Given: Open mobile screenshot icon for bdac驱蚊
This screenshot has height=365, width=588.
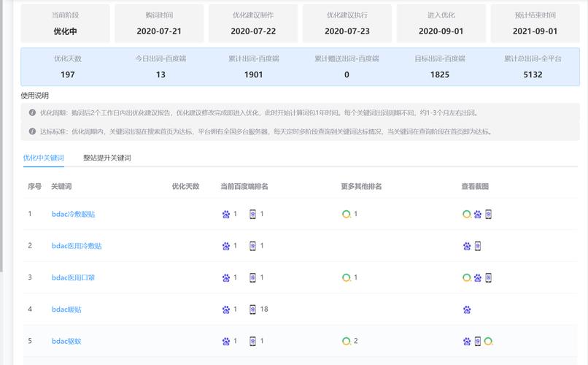Looking at the screenshot, I should coord(478,341).
